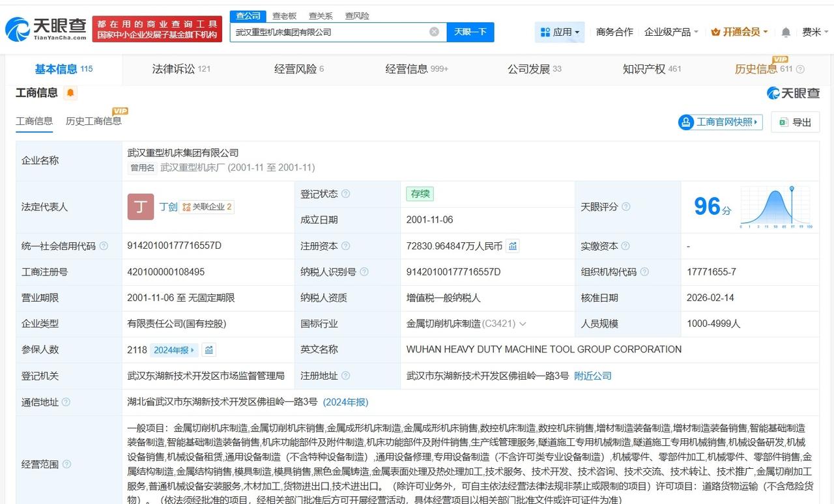Click the help icon beside 实缴资本

pos(625,246)
